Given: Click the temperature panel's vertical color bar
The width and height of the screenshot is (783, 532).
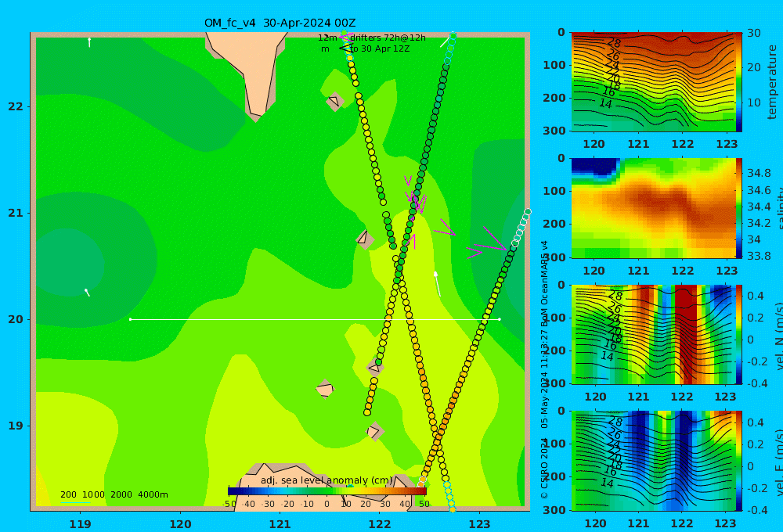Looking at the screenshot, I should point(739,82).
